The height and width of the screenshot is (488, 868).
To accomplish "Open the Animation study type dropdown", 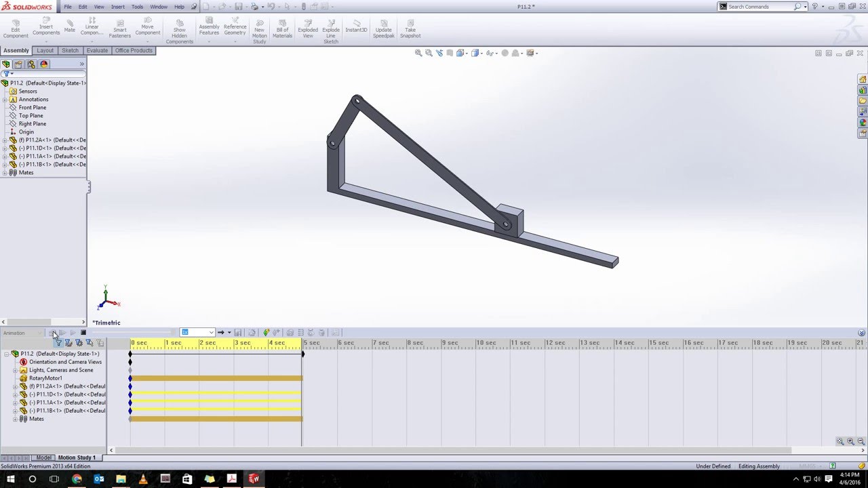I will [x=23, y=333].
